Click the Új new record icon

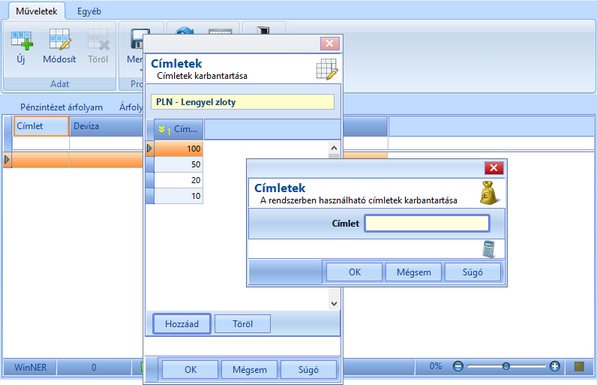point(21,40)
